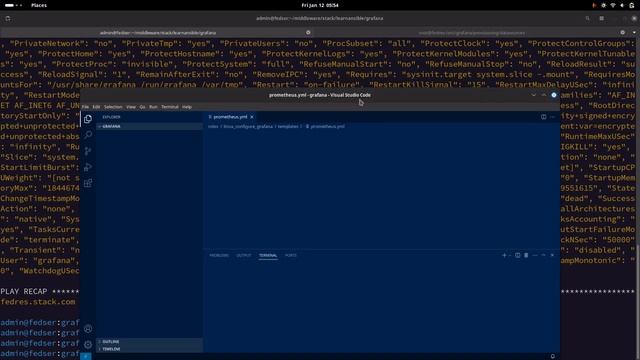Image resolution: width=640 pixels, height=360 pixels.
Task: Open the Places menu in top bar
Action: tap(39, 5)
